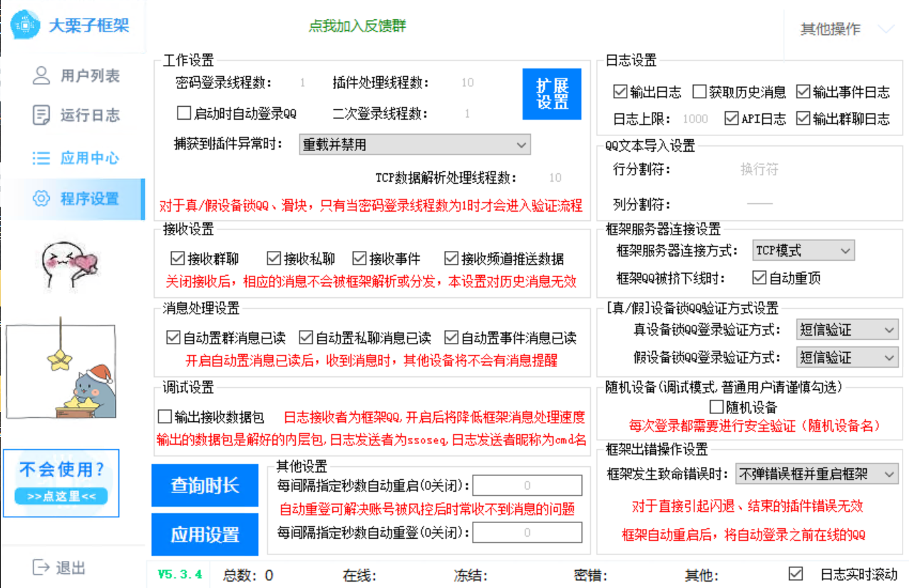Click the 应用设置 button
Image resolution: width=909 pixels, height=588 pixels.
point(205,535)
